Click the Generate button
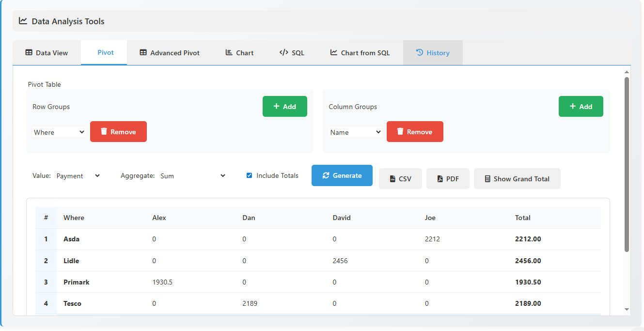Viewport: 644px width, 331px height. point(342,175)
